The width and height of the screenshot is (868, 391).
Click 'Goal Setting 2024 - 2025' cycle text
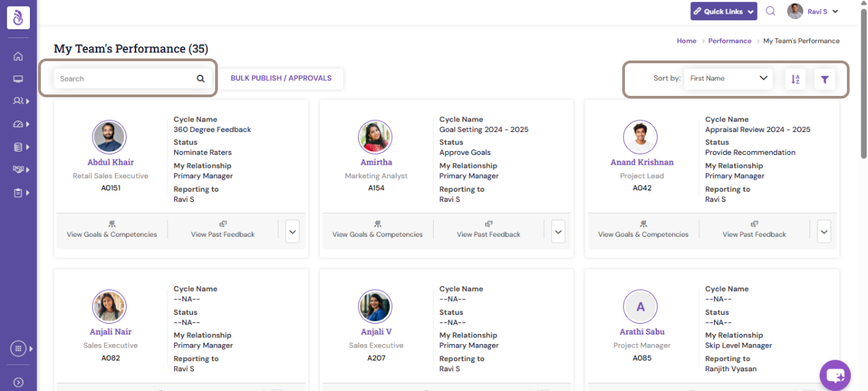(484, 129)
